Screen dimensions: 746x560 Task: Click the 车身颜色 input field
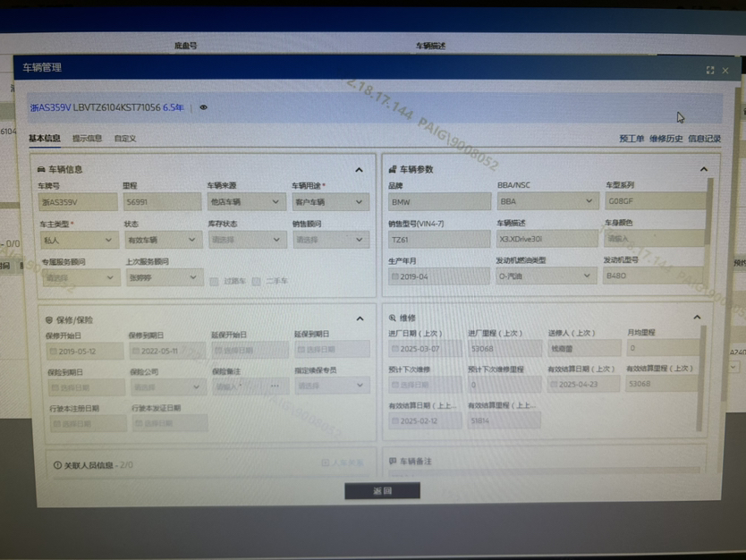coord(653,239)
